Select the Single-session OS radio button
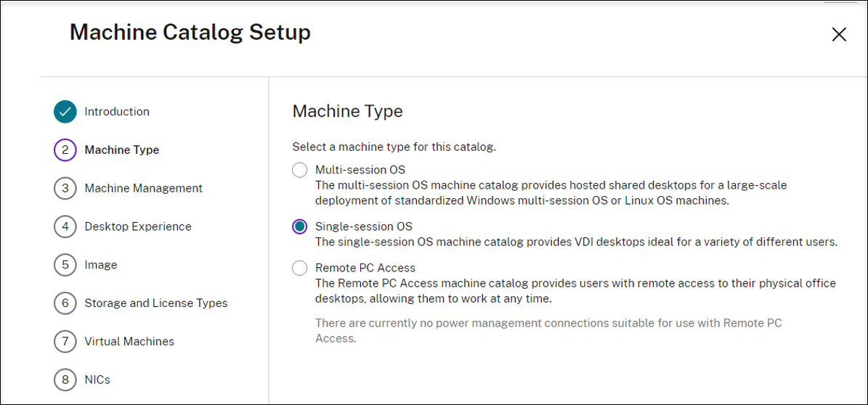Viewport: 868px width, 405px height. click(x=299, y=226)
